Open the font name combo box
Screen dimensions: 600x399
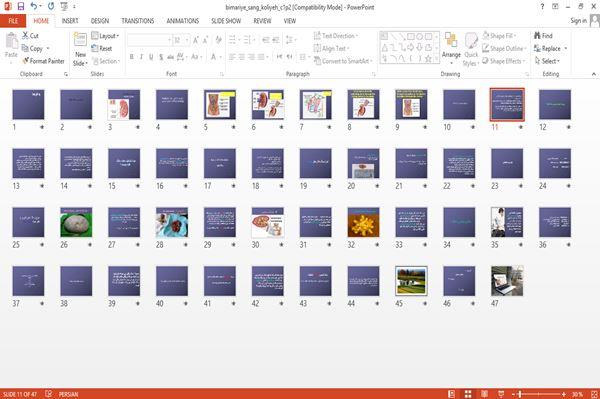pyautogui.click(x=149, y=40)
